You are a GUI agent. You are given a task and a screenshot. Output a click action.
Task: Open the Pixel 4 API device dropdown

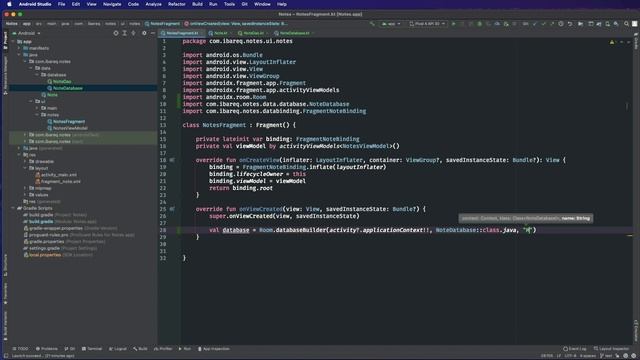tap(427, 24)
